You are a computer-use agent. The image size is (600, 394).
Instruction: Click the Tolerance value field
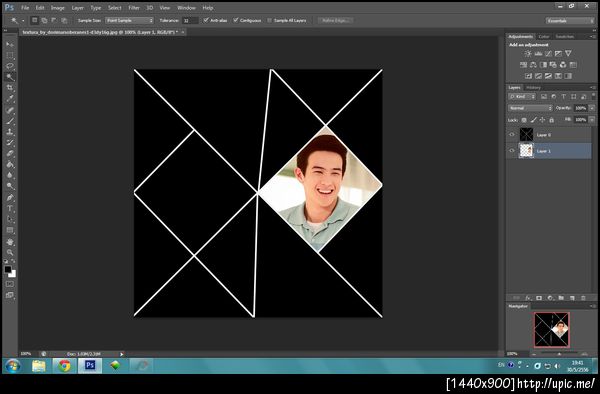pos(190,20)
